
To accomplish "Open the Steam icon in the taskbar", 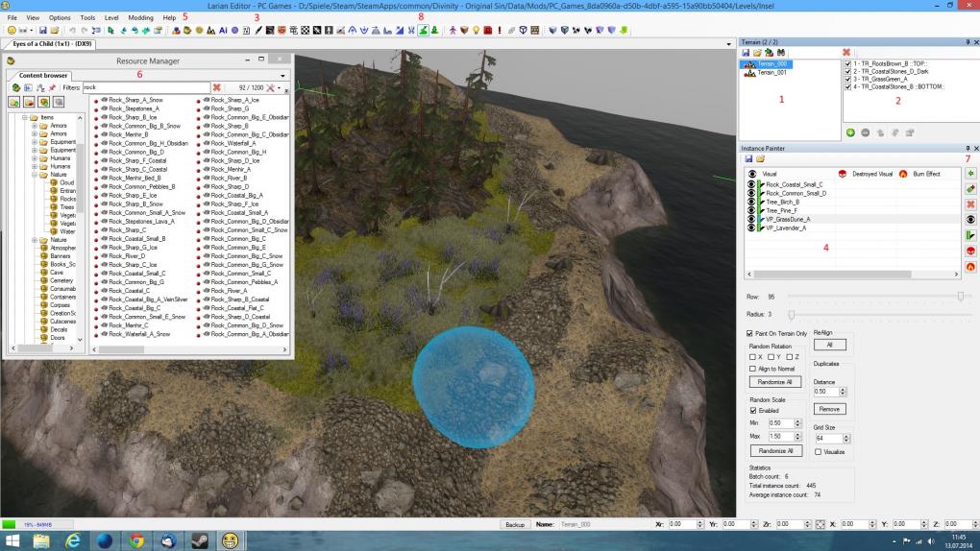I will (x=200, y=540).
